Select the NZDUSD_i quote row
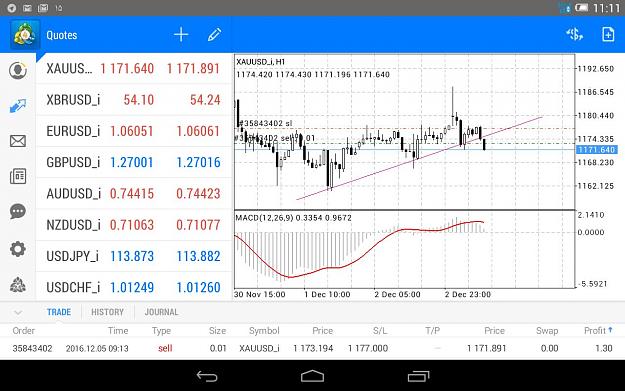 point(134,225)
